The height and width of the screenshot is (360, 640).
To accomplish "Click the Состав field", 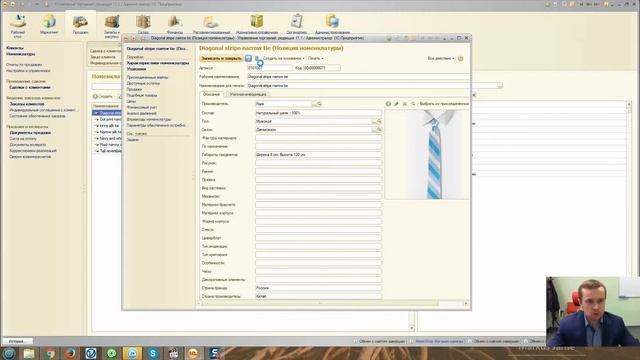I will (318, 113).
